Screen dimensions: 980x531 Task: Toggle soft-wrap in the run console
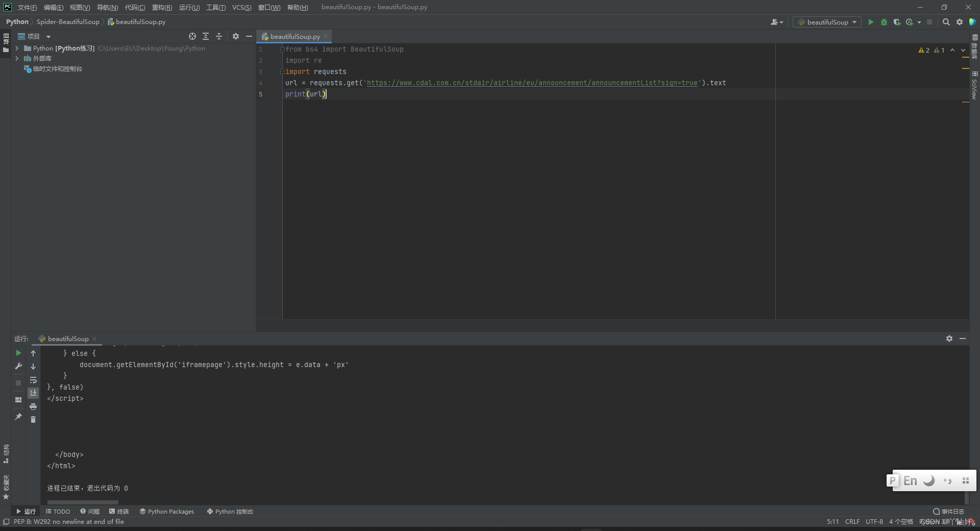coord(33,380)
